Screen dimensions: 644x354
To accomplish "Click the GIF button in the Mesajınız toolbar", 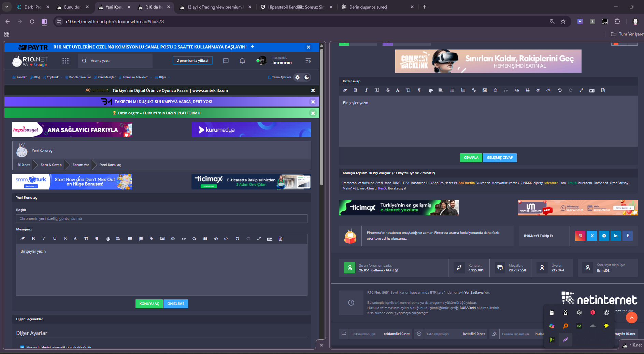I will (184, 239).
